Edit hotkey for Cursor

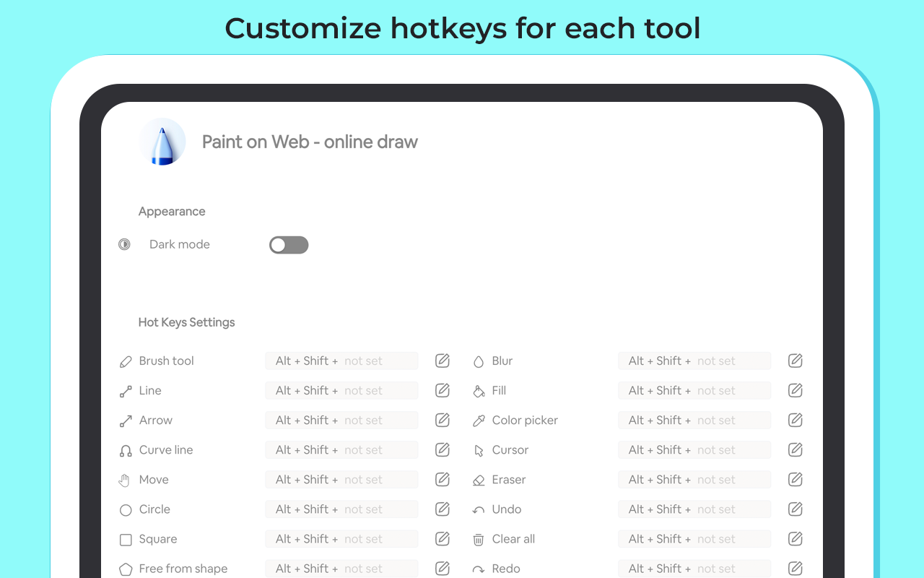pyautogui.click(x=796, y=449)
